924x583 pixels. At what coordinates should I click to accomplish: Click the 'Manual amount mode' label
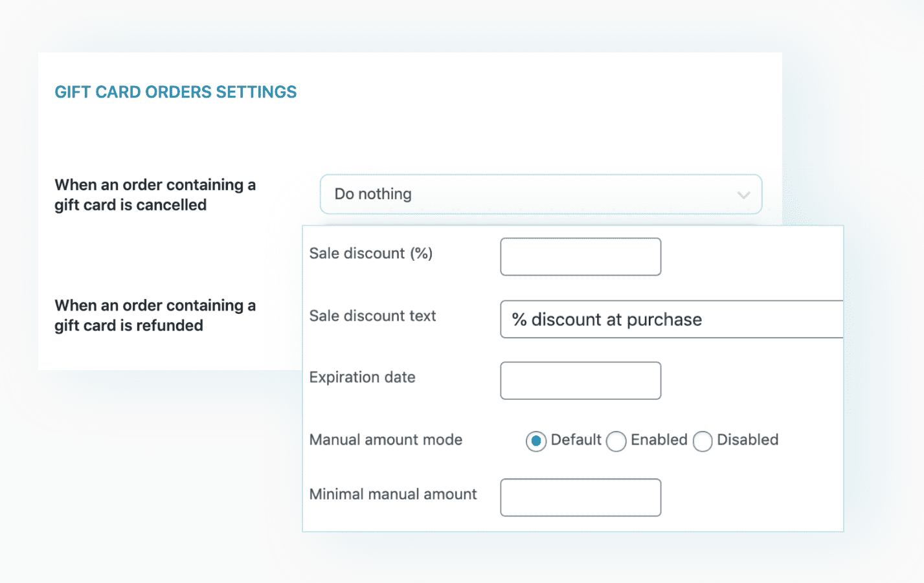[x=385, y=440]
